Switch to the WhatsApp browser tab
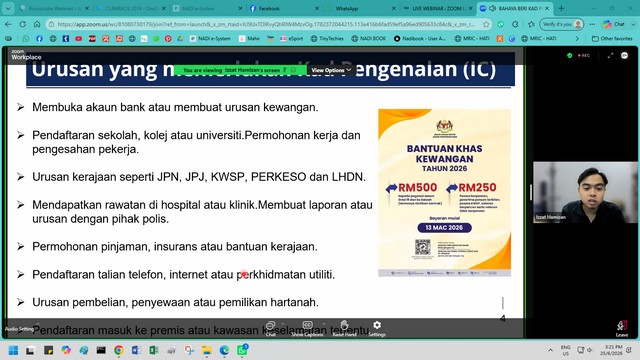 360,8
